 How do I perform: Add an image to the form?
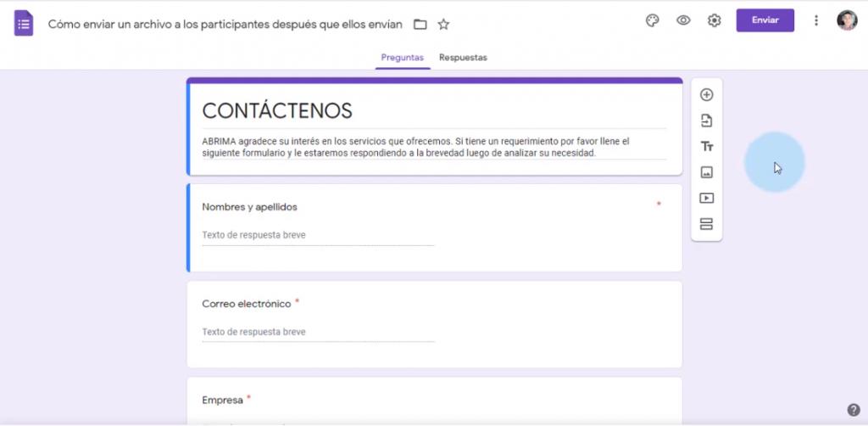(x=706, y=172)
